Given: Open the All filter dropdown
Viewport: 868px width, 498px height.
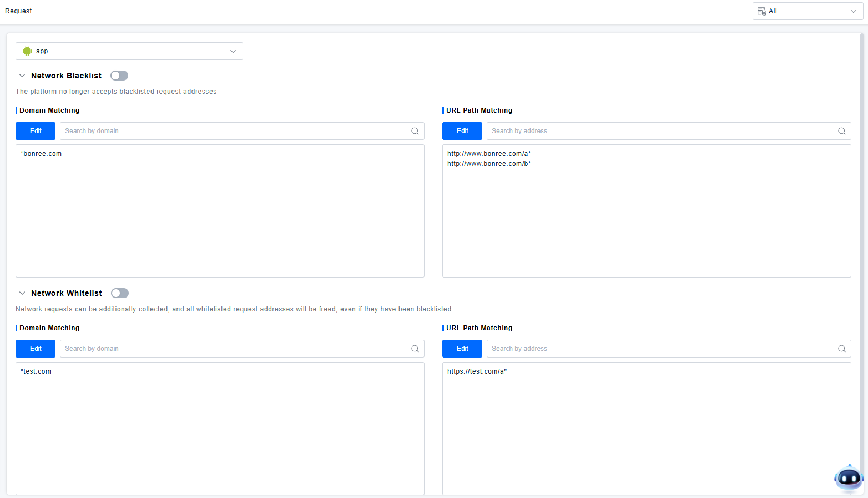Looking at the screenshot, I should click(808, 11).
